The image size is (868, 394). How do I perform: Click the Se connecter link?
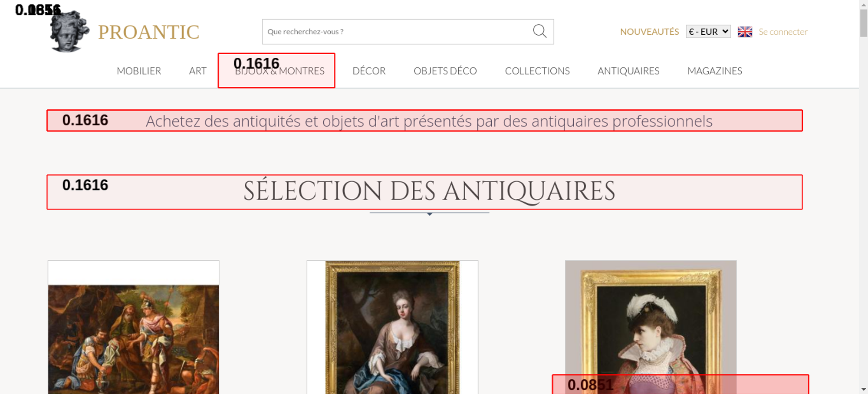point(783,32)
